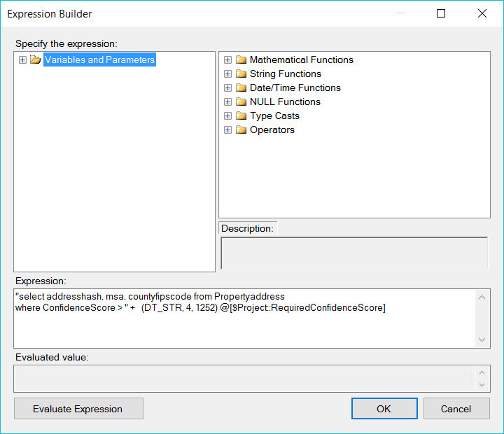Viewport: 504px width, 434px height.
Task: Expand the Date/Time Functions node
Action: (227, 88)
